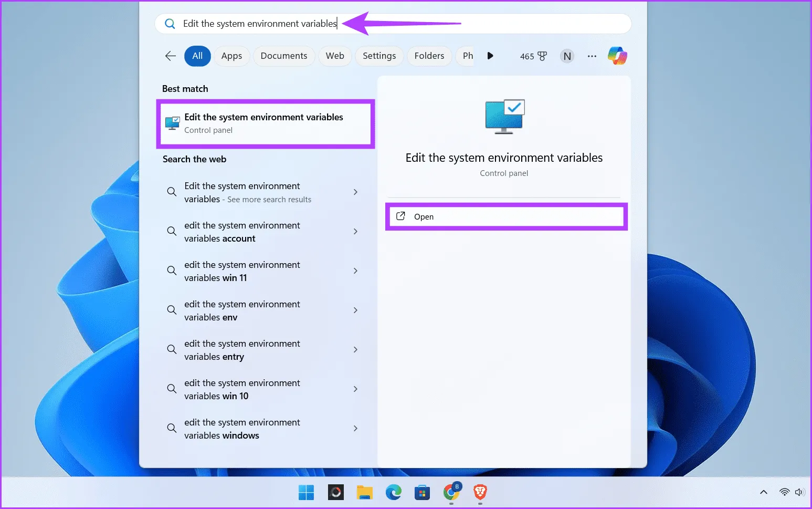Show hidden icons in the system tray
This screenshot has width=812, height=509.
pyautogui.click(x=763, y=492)
